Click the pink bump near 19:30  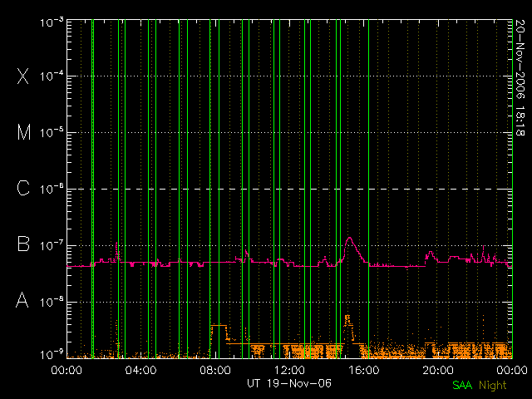[x=431, y=253]
